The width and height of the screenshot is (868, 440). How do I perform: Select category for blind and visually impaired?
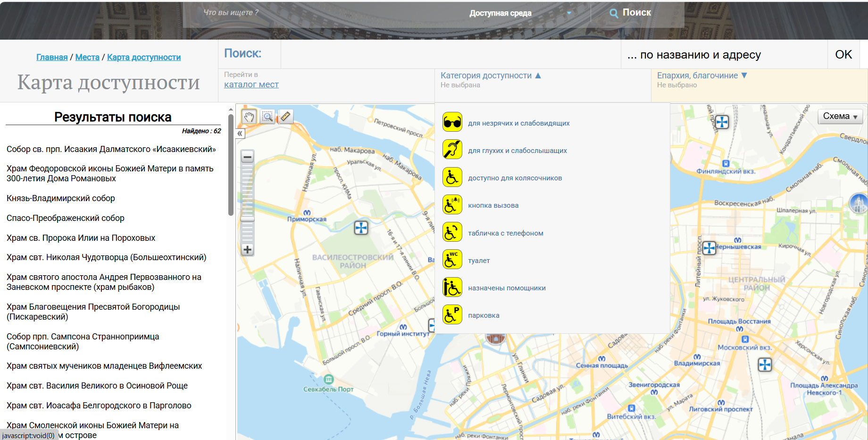pos(518,123)
